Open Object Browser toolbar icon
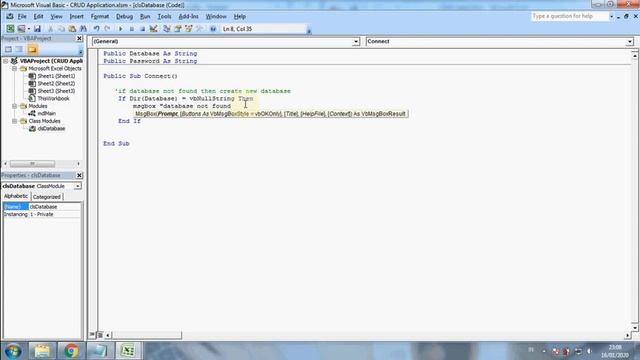Image resolution: width=640 pixels, height=360 pixels. tap(189, 29)
